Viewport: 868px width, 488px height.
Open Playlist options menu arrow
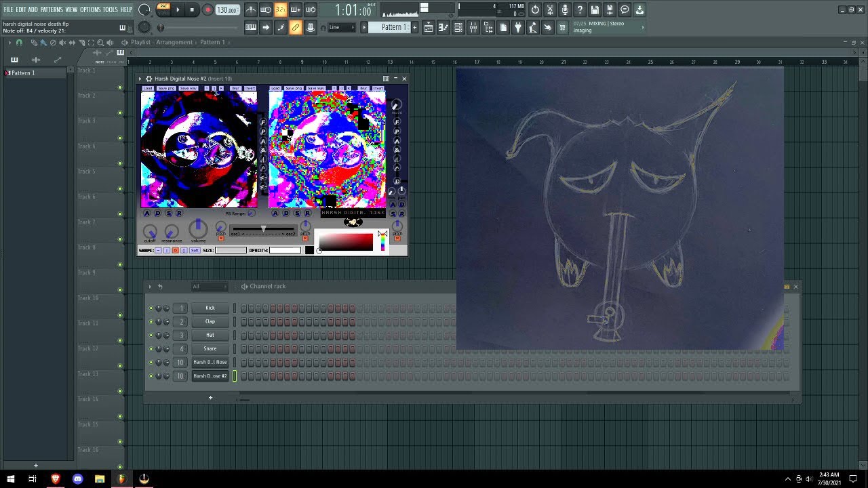[10, 43]
